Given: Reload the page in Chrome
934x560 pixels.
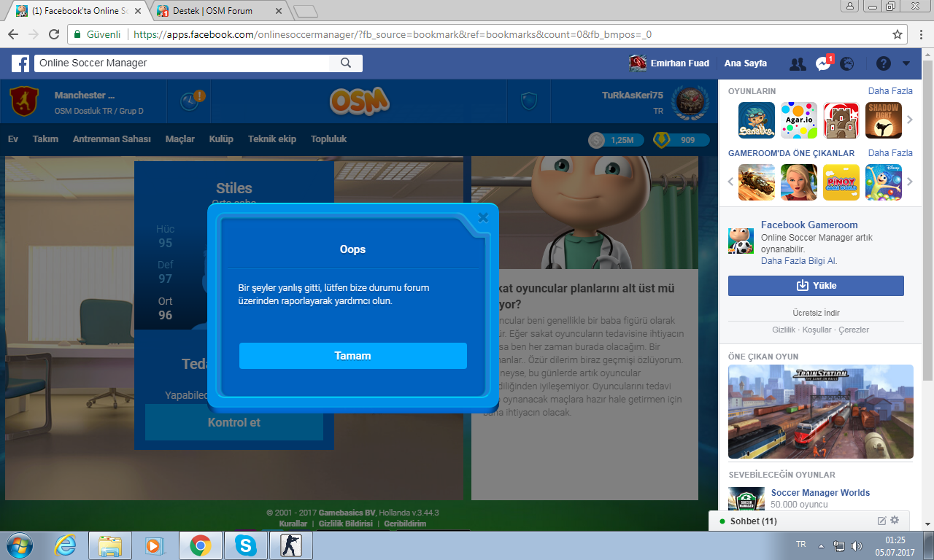Looking at the screenshot, I should (54, 34).
